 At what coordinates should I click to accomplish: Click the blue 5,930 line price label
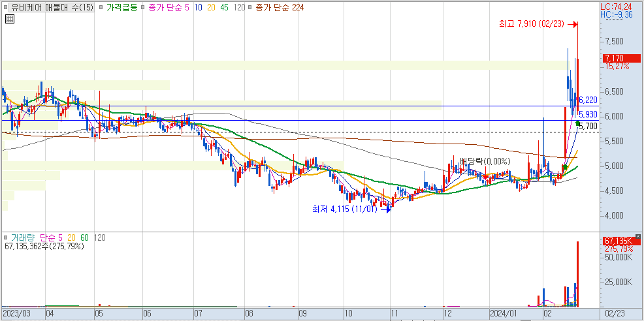click(x=589, y=114)
